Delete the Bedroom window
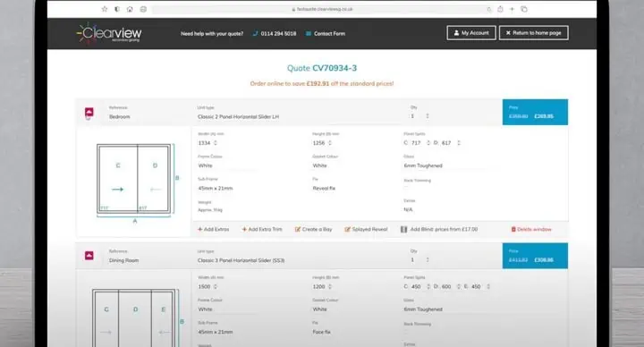644x347 pixels. (x=531, y=229)
